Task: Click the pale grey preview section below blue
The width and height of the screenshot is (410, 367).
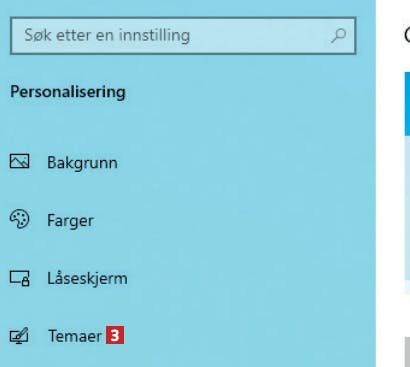Action: 407,208
